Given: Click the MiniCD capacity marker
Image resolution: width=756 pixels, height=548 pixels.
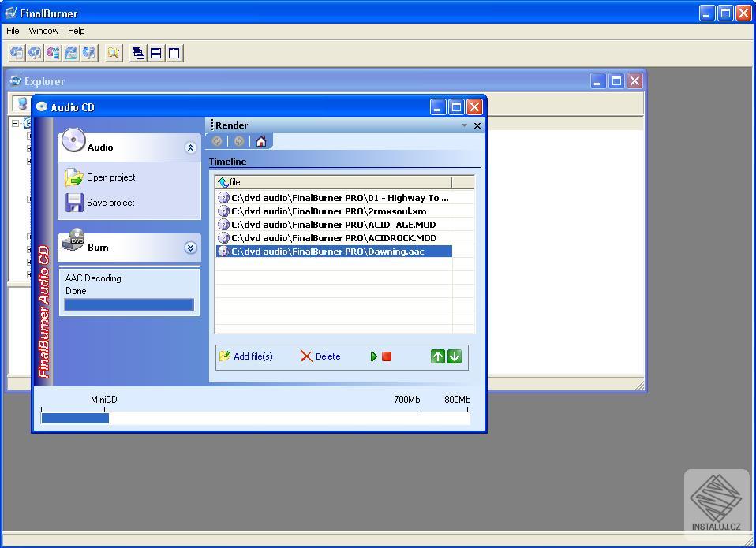Looking at the screenshot, I should (103, 400).
